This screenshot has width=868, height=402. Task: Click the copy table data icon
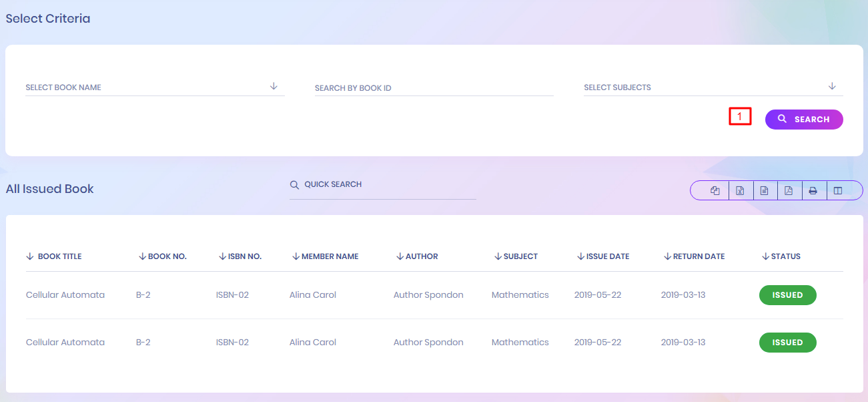pos(715,191)
